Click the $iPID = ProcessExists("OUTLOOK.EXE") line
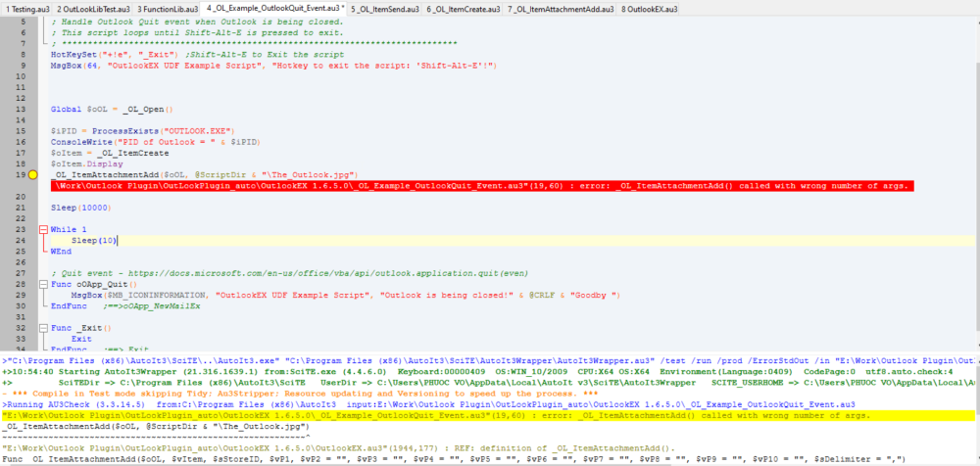 click(142, 131)
